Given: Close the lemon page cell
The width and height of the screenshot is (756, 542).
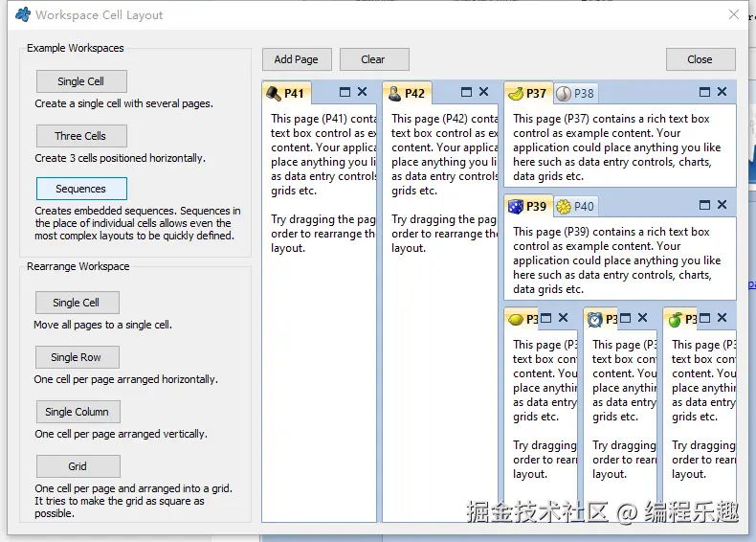Looking at the screenshot, I should (x=563, y=318).
